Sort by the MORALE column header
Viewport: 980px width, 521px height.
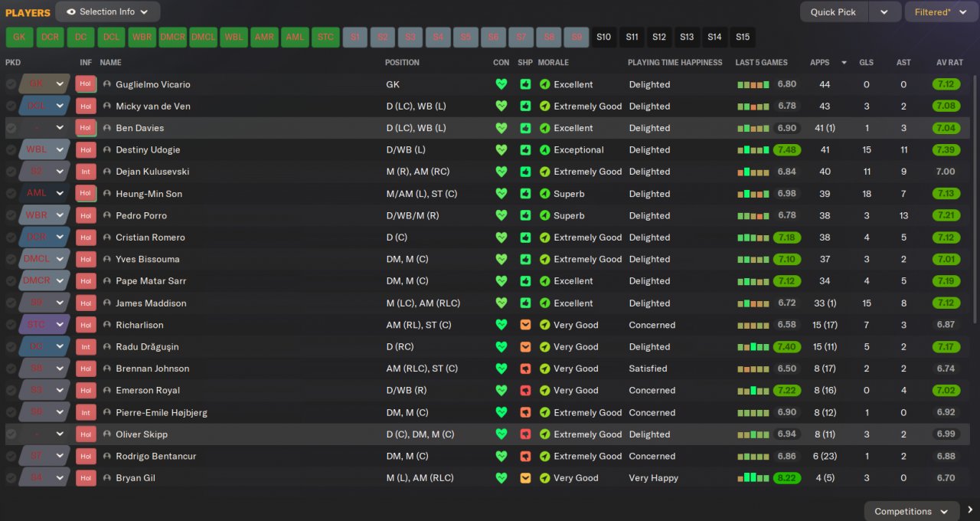[554, 63]
